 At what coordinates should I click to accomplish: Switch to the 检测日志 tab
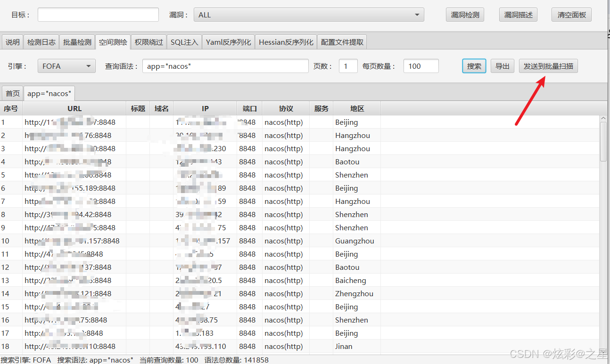point(41,42)
